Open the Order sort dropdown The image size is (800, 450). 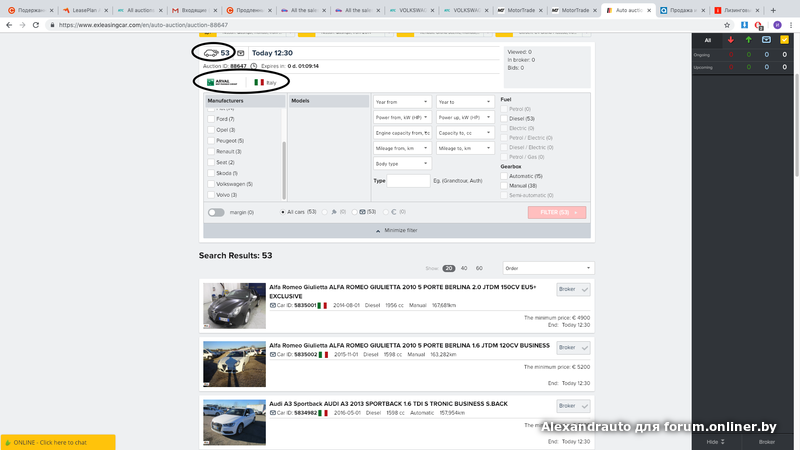pos(548,268)
